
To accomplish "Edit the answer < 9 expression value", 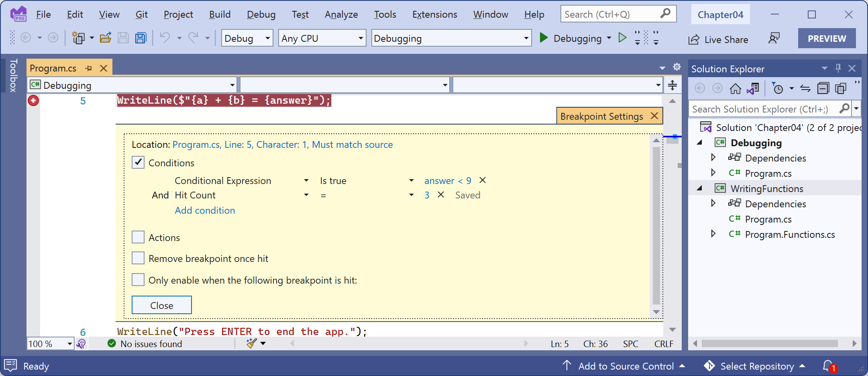I will 448,181.
